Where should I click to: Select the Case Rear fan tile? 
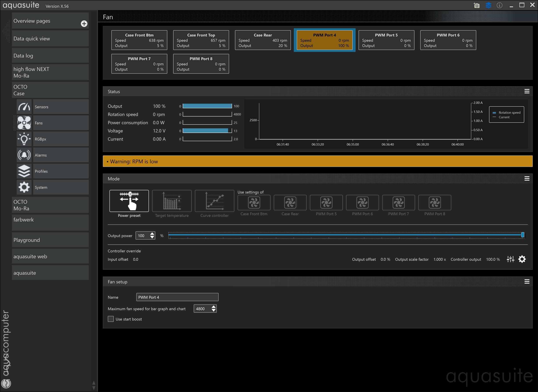[x=263, y=40]
